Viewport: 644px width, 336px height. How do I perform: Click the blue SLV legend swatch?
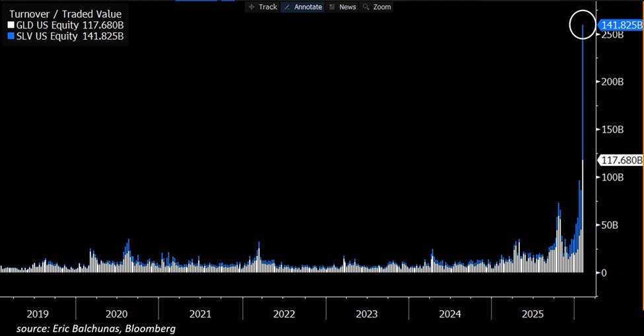pos(10,36)
